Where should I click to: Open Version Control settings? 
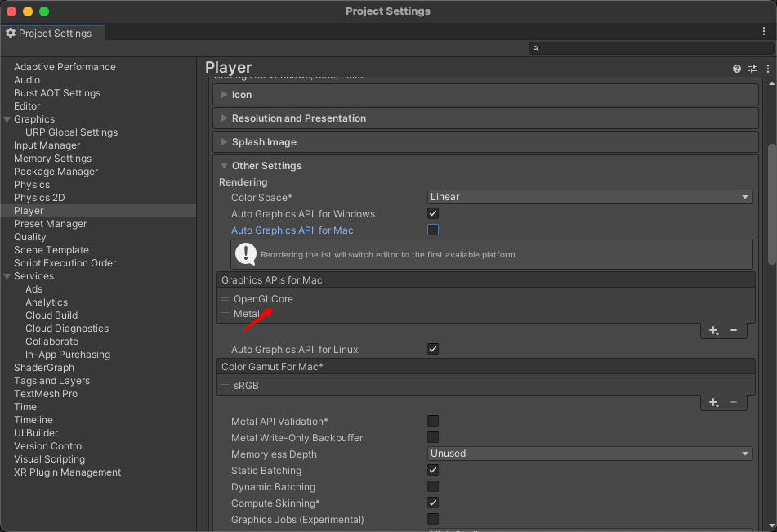point(48,446)
